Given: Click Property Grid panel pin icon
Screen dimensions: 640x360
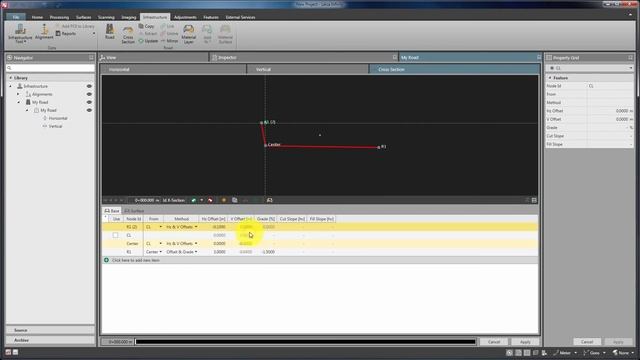Looking at the screenshot, I should pyautogui.click(x=630, y=58).
